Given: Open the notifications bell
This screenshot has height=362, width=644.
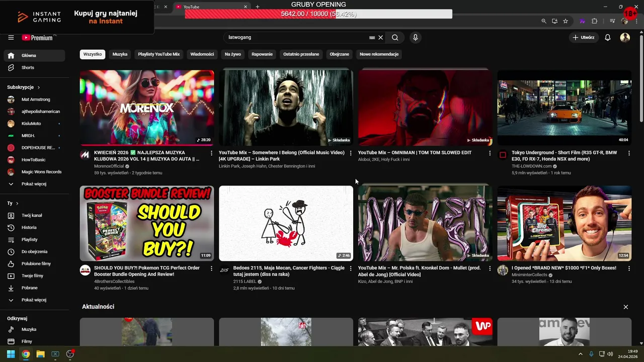Looking at the screenshot, I should [x=608, y=37].
